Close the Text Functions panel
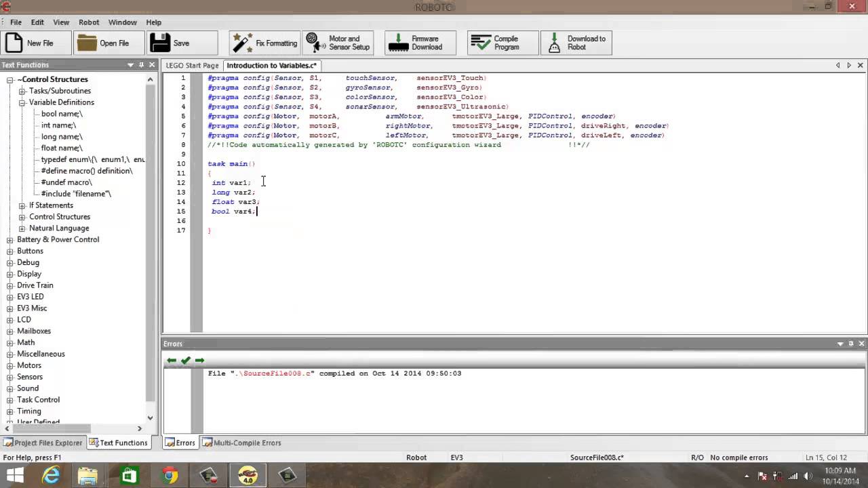The width and height of the screenshot is (868, 488). pos(153,65)
